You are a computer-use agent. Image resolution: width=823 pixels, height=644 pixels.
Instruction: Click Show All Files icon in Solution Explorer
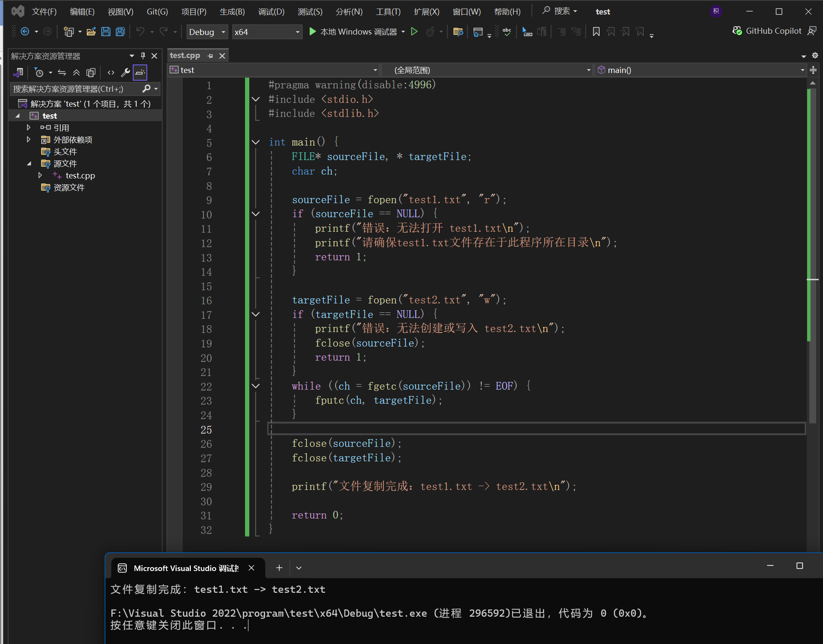pyautogui.click(x=91, y=73)
